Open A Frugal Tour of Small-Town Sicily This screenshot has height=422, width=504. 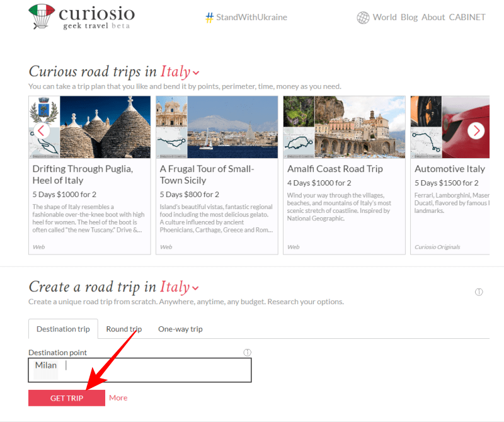click(x=207, y=174)
